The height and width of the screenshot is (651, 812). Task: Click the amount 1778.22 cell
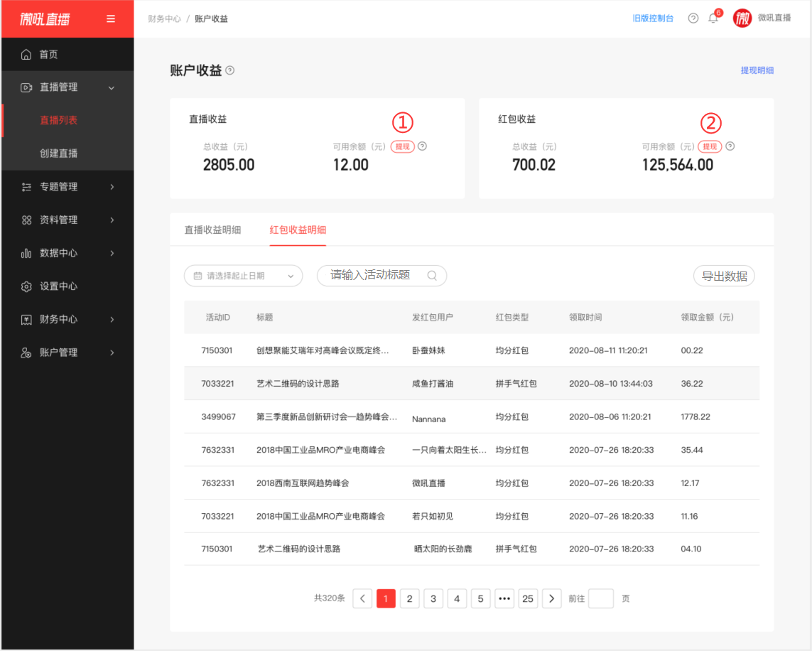695,417
